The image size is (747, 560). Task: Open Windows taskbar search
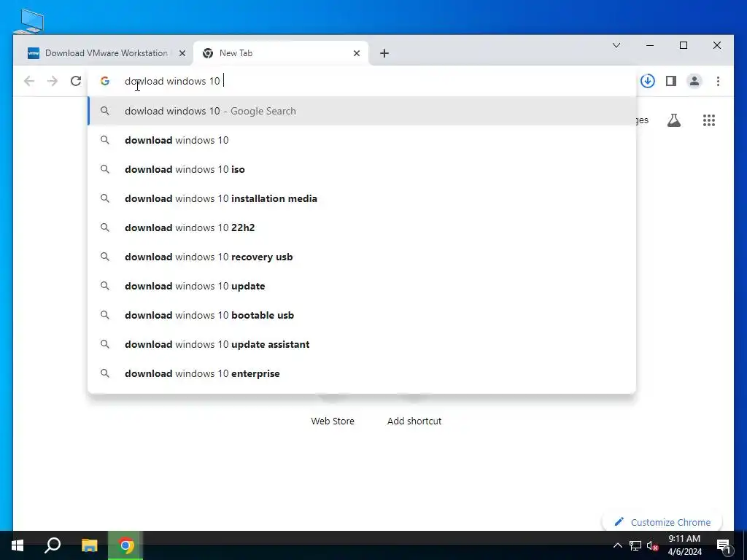tap(53, 545)
